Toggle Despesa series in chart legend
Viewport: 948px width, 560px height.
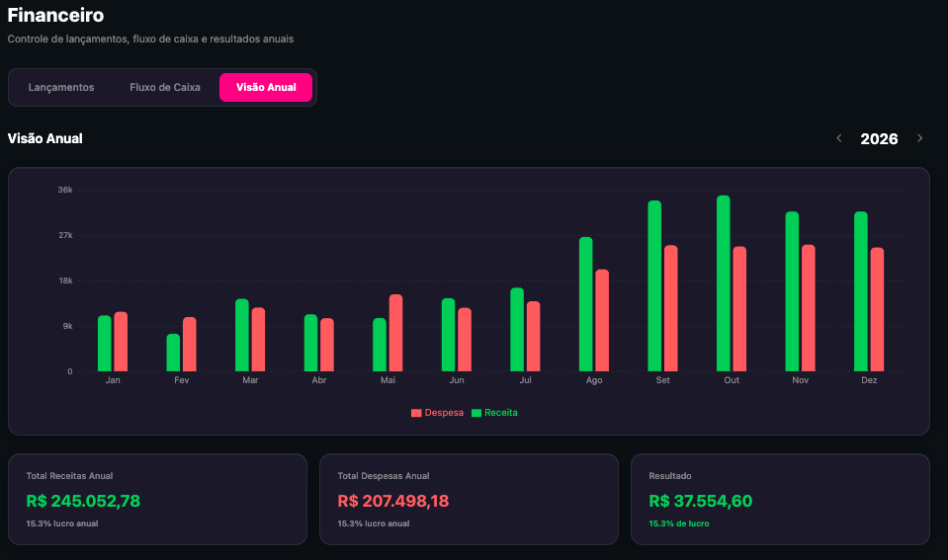click(437, 413)
